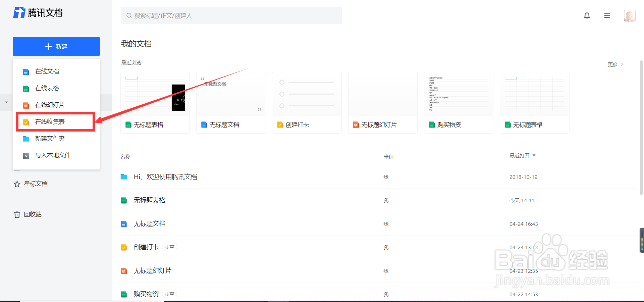Viewport: 644px width, 302px height.
Task: Click the 名称 column header
Action: coord(125,157)
